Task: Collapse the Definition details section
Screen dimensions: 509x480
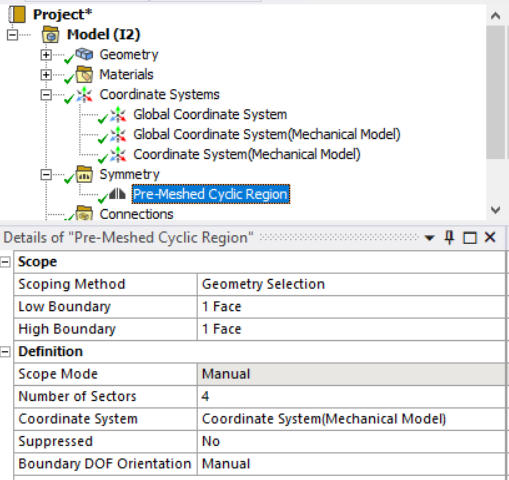Action: (x=5, y=352)
